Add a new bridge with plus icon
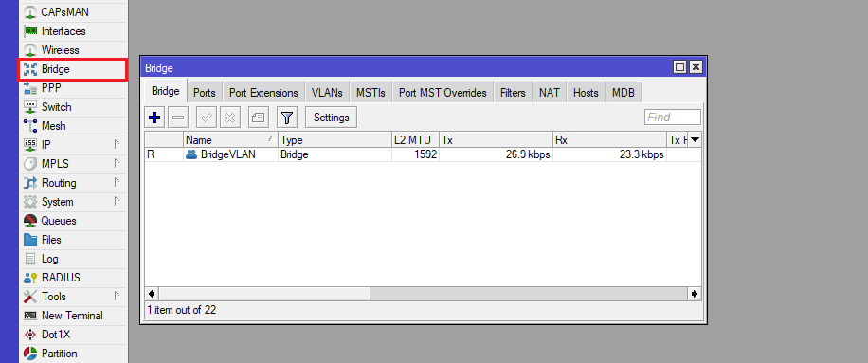868x363 pixels. pos(155,118)
